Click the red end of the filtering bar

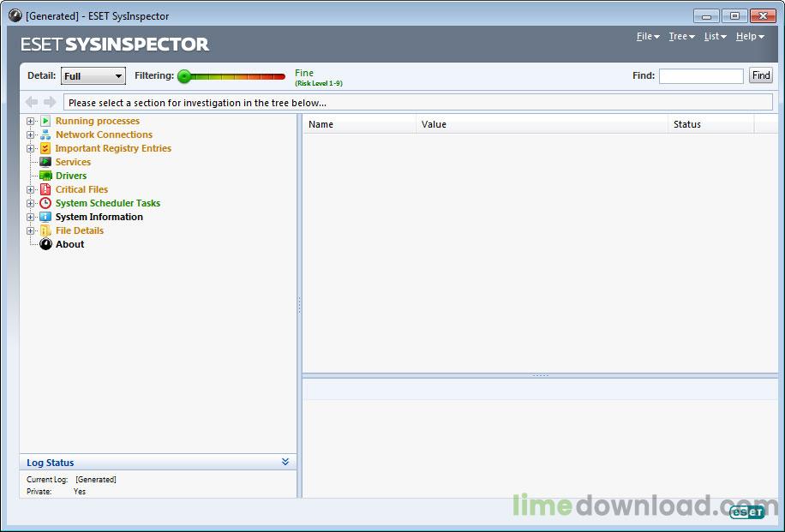pos(279,76)
